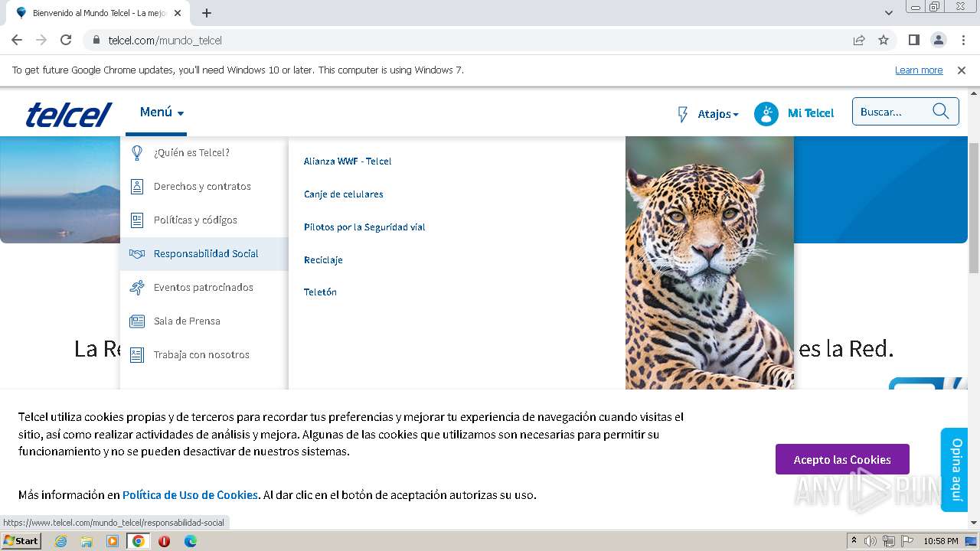This screenshot has height=551, width=980.
Task: Open the Chrome profile avatar
Action: coord(939,40)
